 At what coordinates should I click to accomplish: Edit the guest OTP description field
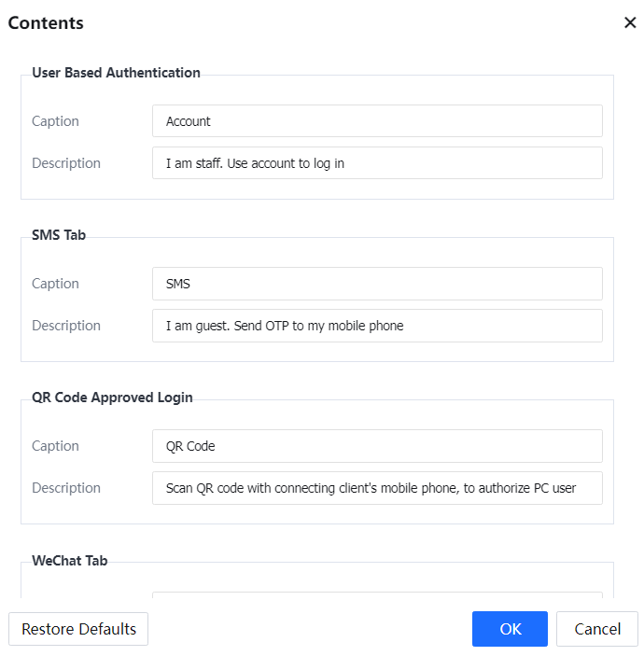377,326
